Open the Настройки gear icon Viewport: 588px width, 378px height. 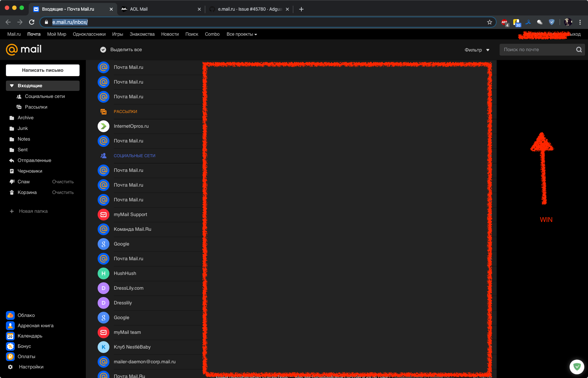pos(10,367)
